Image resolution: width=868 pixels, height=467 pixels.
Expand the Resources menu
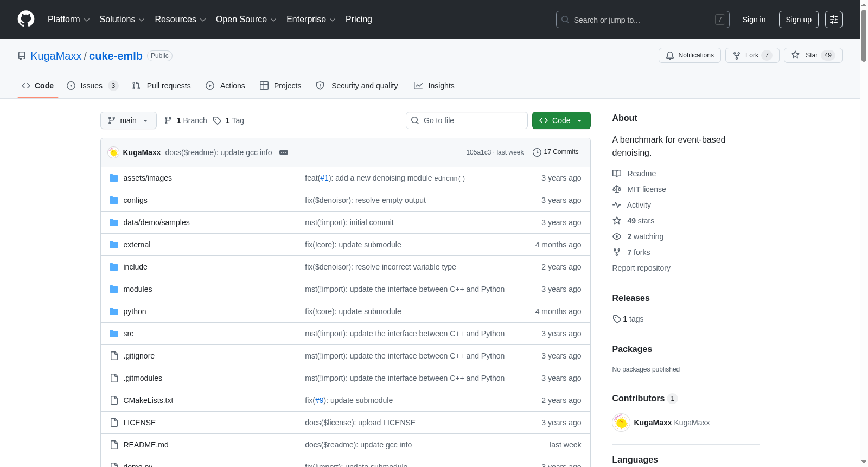[x=180, y=20]
